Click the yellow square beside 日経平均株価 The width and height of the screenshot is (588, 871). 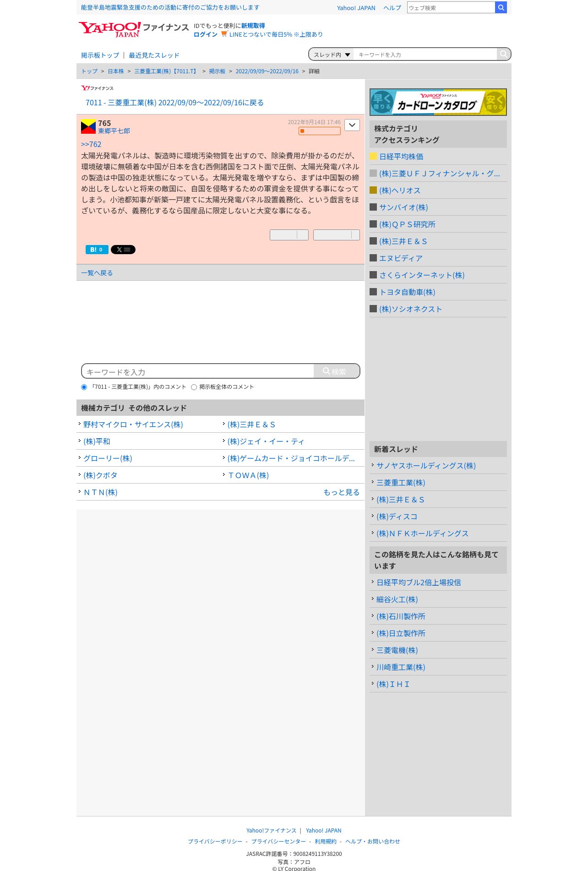(x=373, y=156)
